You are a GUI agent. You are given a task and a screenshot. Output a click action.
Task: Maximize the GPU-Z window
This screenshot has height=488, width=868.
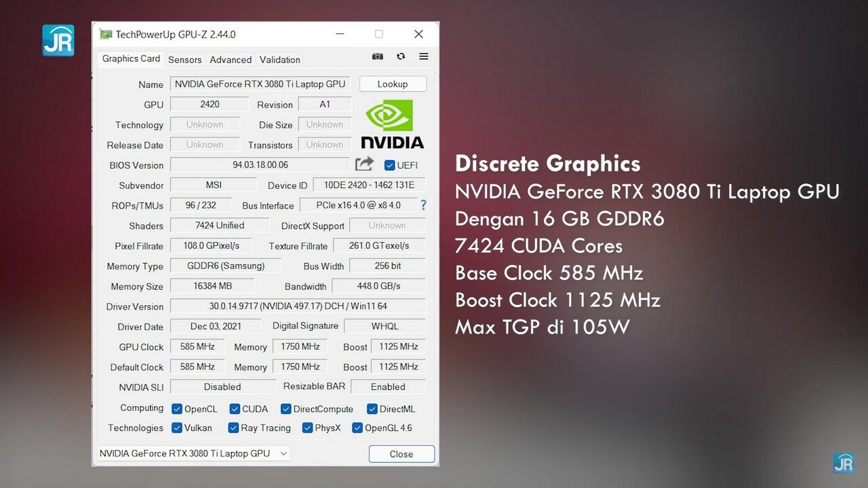[x=379, y=34]
